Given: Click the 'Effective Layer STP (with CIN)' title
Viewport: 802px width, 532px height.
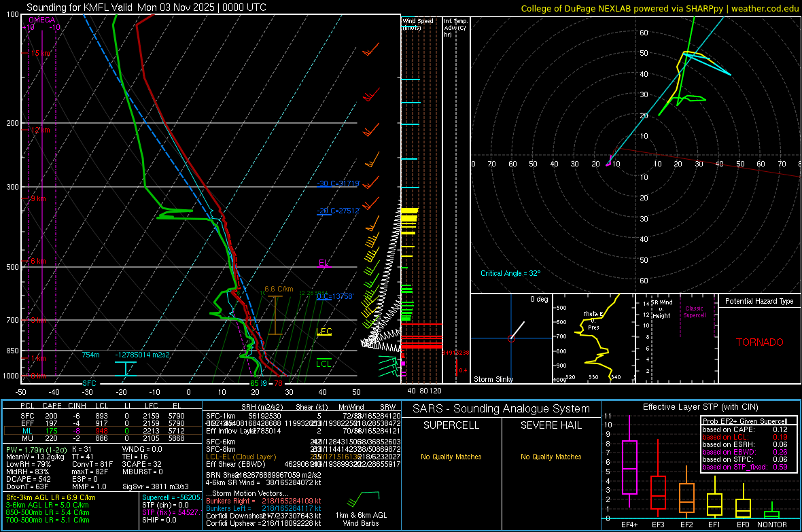Looking at the screenshot, I should pyautogui.click(x=700, y=407).
